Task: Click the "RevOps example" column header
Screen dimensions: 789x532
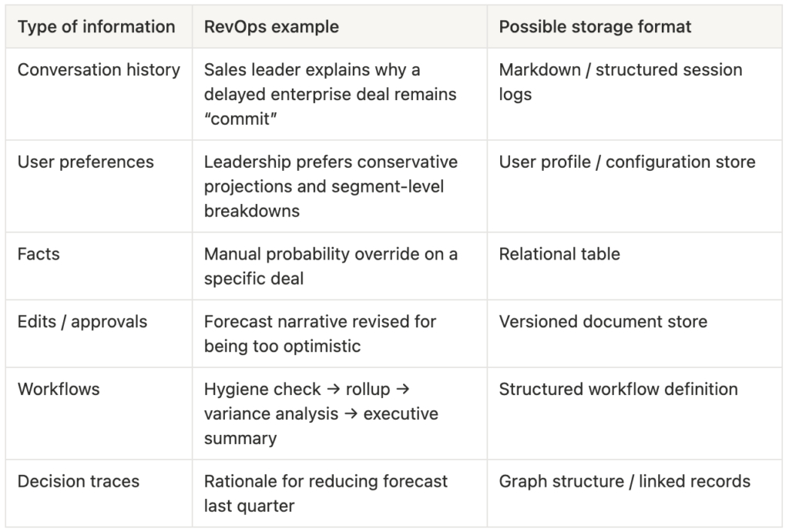Action: [271, 27]
